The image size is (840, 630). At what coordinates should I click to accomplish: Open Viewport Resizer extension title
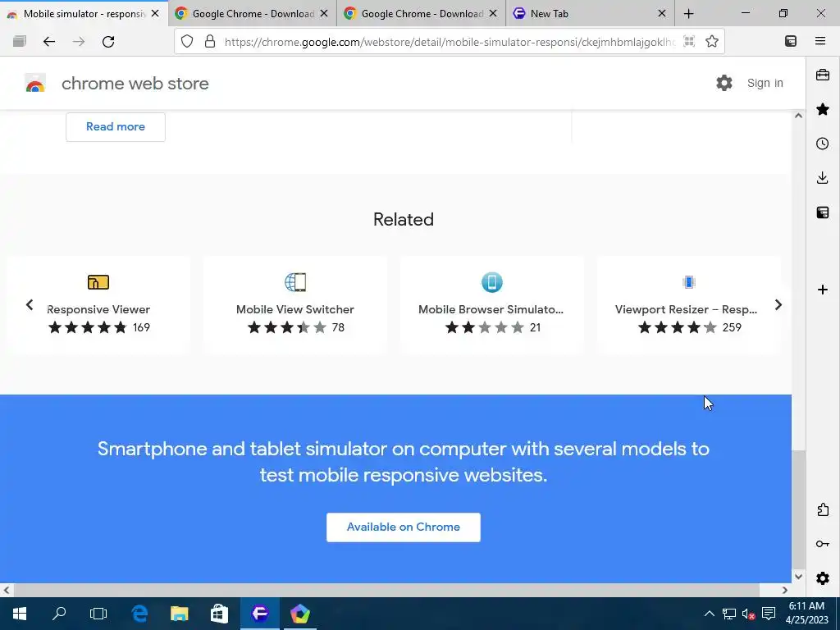pos(687,309)
